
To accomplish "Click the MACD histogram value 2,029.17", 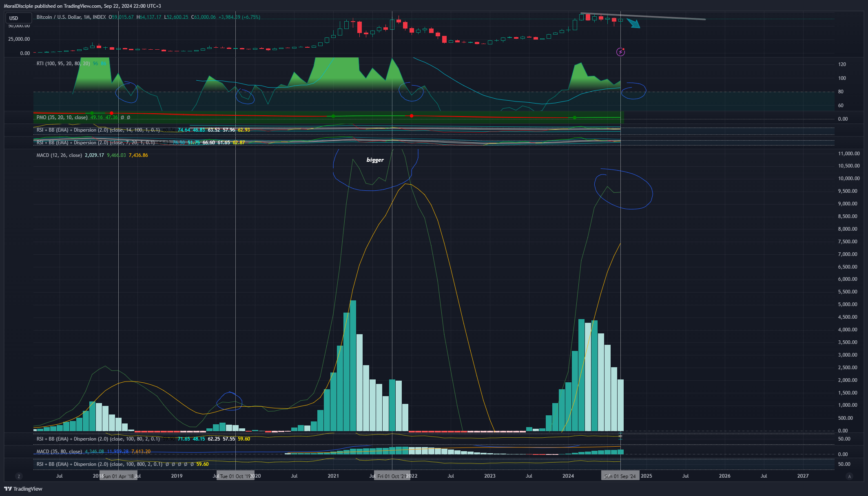I will pyautogui.click(x=94, y=155).
